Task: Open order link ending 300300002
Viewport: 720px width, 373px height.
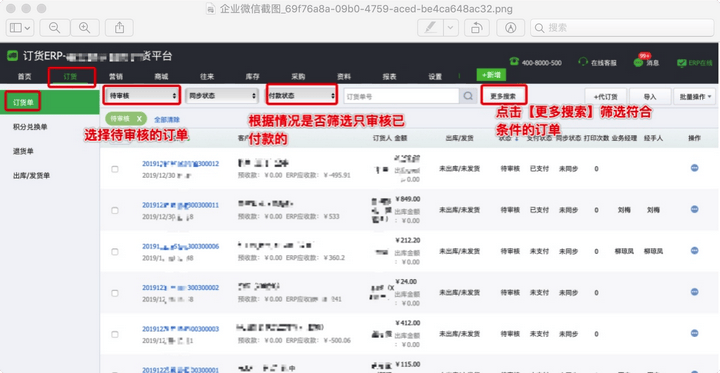Action: (x=180, y=288)
